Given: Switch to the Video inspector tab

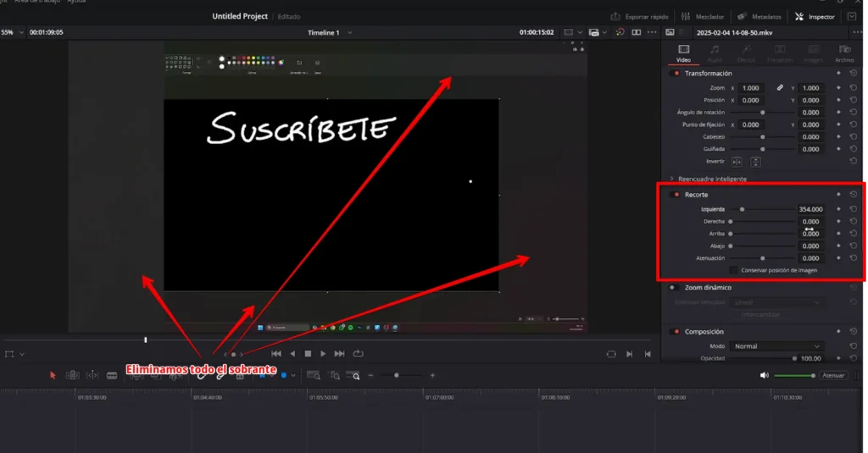Looking at the screenshot, I should coord(684,53).
